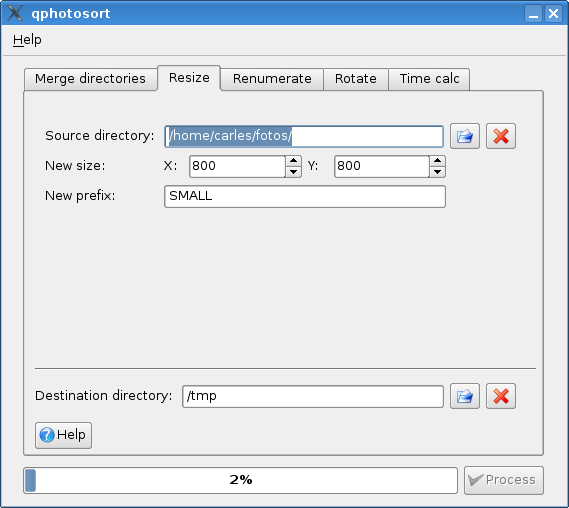Click the Destination directory field /tmp
Image resolution: width=569 pixels, height=508 pixels.
point(313,396)
